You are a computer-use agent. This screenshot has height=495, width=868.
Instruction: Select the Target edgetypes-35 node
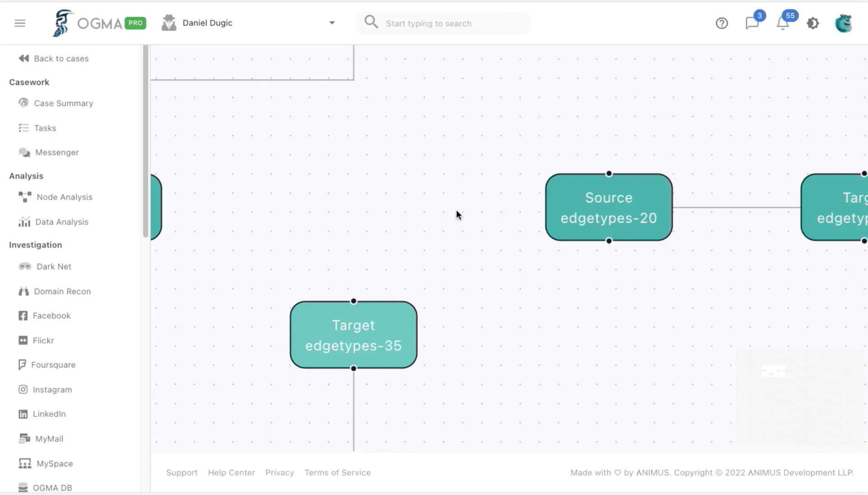tap(353, 335)
